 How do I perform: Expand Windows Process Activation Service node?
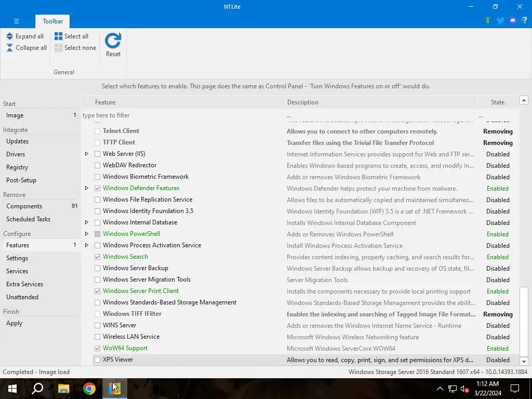pos(87,245)
